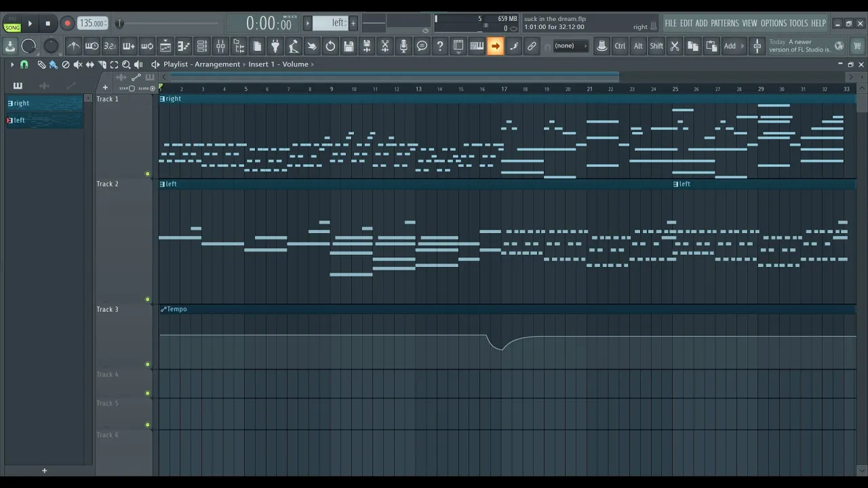Click the chain link icon

532,46
